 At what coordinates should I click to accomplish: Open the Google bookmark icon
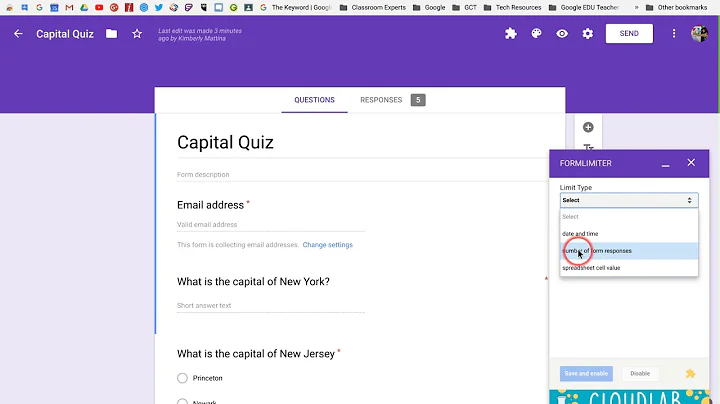(39, 7)
